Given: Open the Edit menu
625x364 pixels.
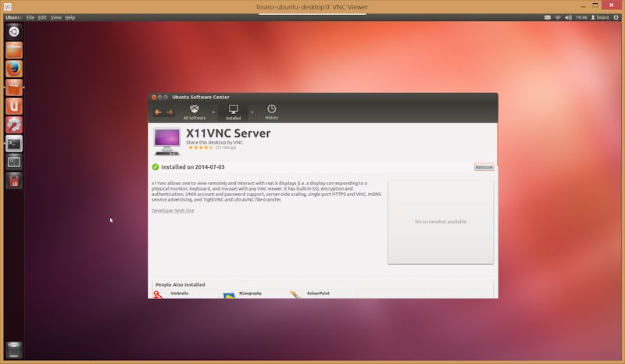Looking at the screenshot, I should click(42, 17).
